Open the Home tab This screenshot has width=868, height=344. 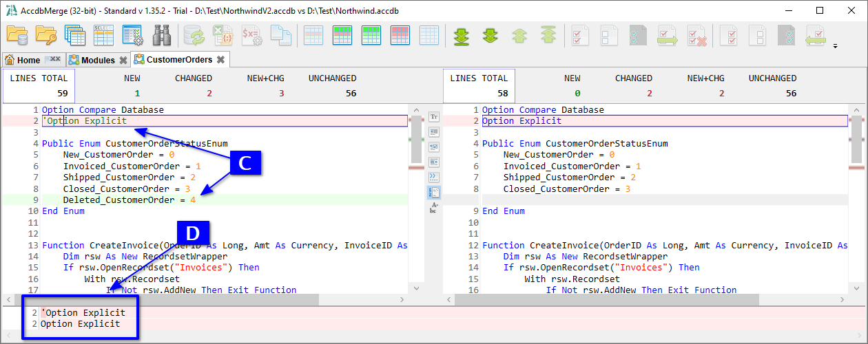click(23, 60)
